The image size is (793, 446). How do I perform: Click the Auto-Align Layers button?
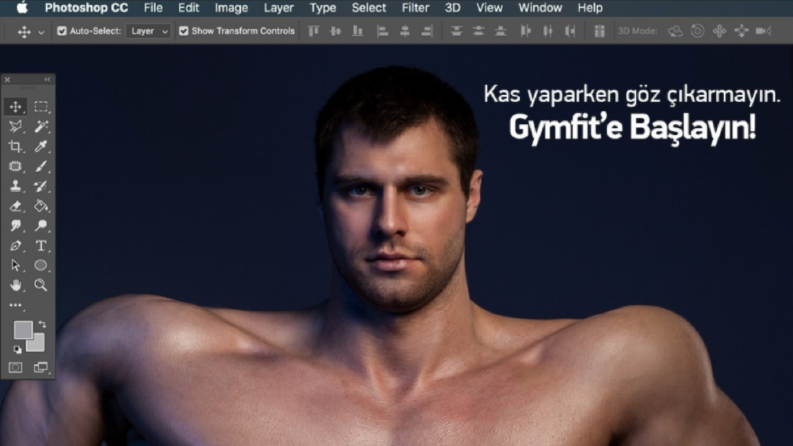coord(599,31)
